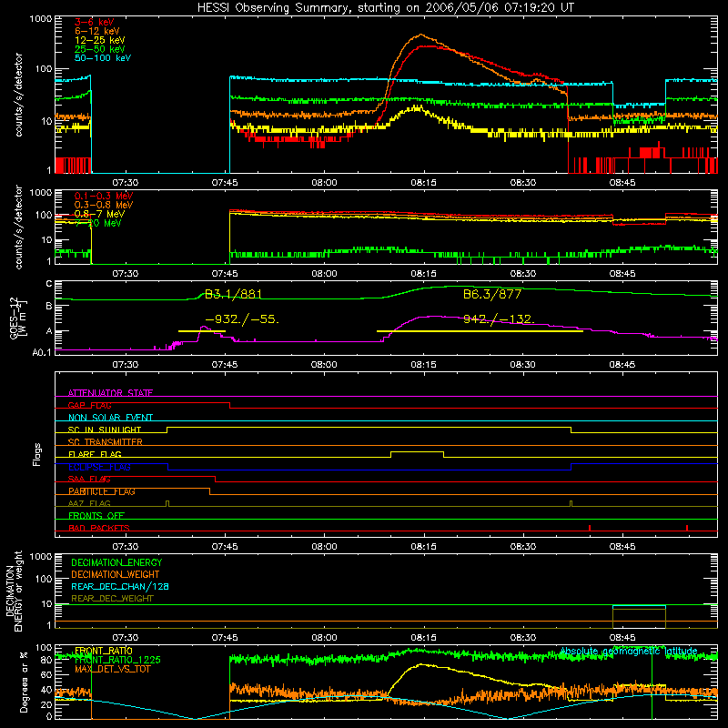
Task: Click the AAZ_FLAG label
Action: click(89, 504)
